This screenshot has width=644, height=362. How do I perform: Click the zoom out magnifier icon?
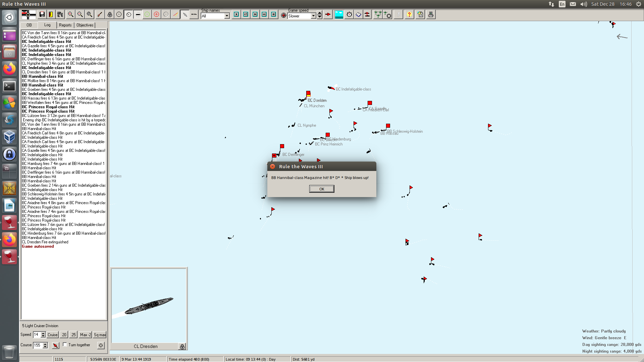click(x=80, y=14)
